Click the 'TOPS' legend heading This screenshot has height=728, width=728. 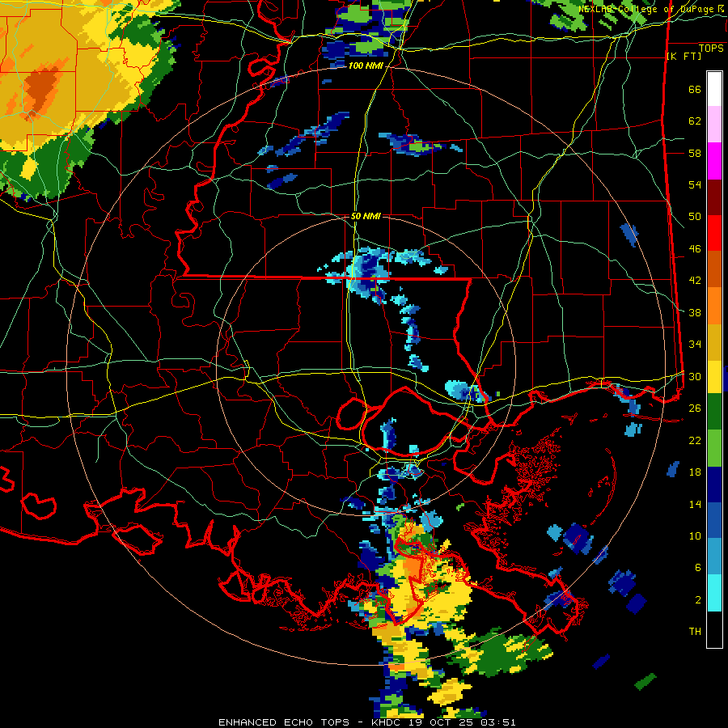tap(711, 48)
